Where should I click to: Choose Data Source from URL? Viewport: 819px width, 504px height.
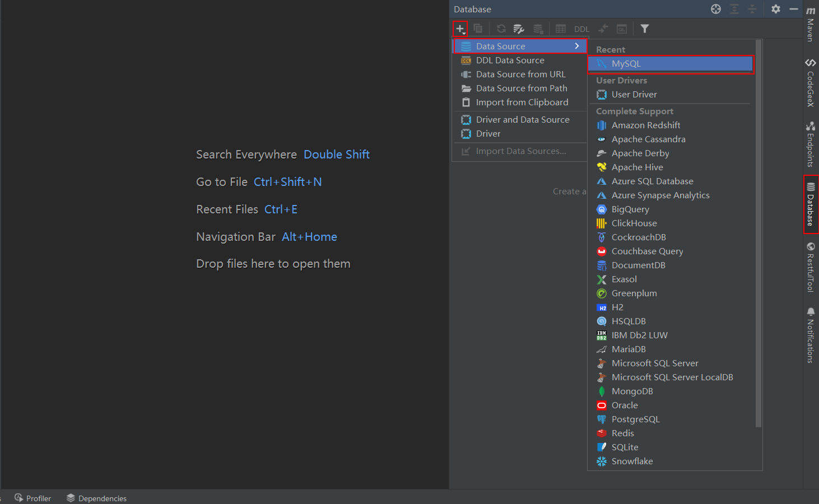(519, 74)
